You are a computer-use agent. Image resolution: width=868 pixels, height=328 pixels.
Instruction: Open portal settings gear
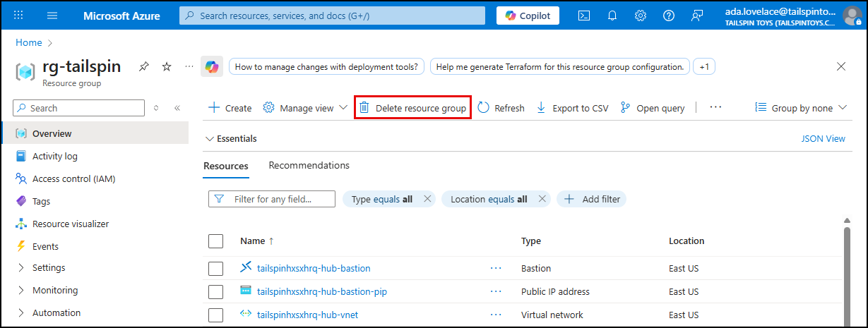[x=641, y=16]
